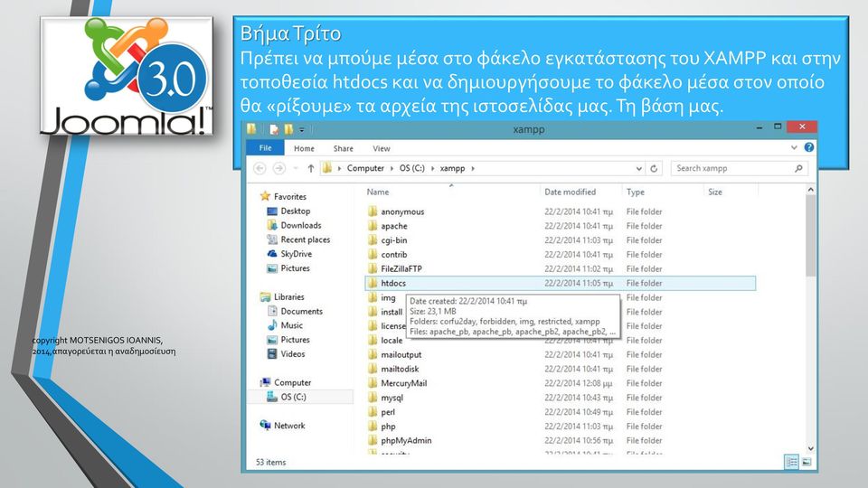Click the file list vertical scrollbar thumb
The width and height of the screenshot is (868, 488).
coord(810,235)
